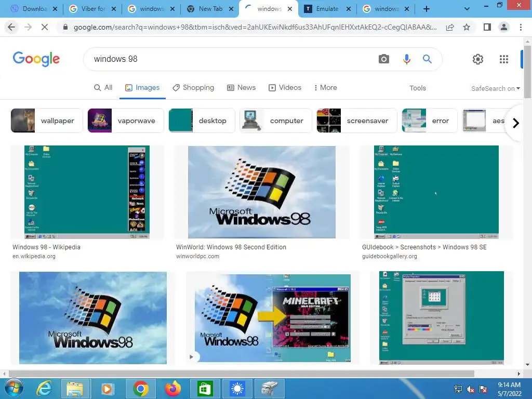Select the All search filter

point(103,87)
